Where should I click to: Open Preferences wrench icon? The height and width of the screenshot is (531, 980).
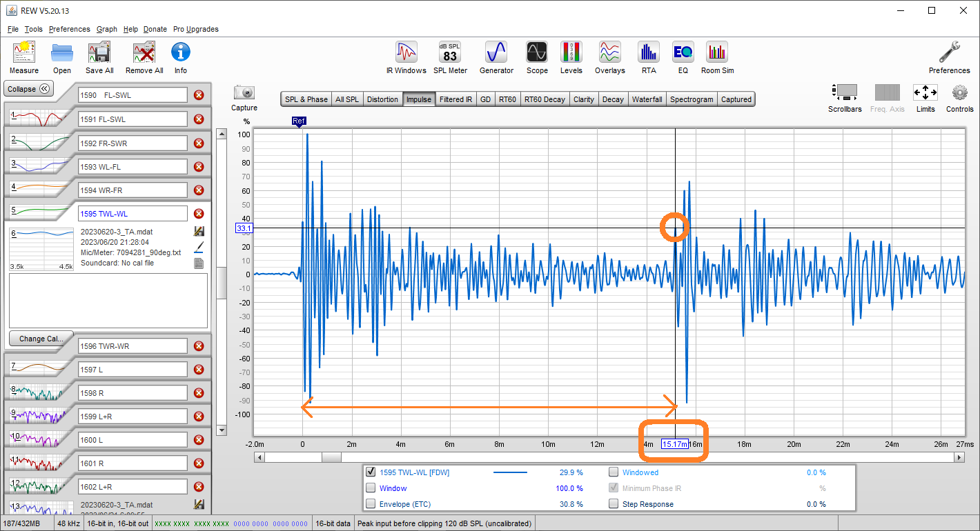(x=950, y=52)
